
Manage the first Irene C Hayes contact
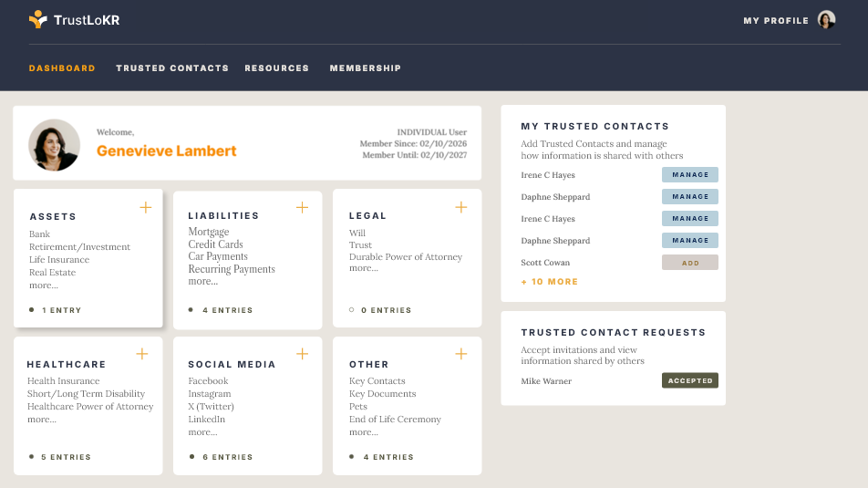pos(689,174)
